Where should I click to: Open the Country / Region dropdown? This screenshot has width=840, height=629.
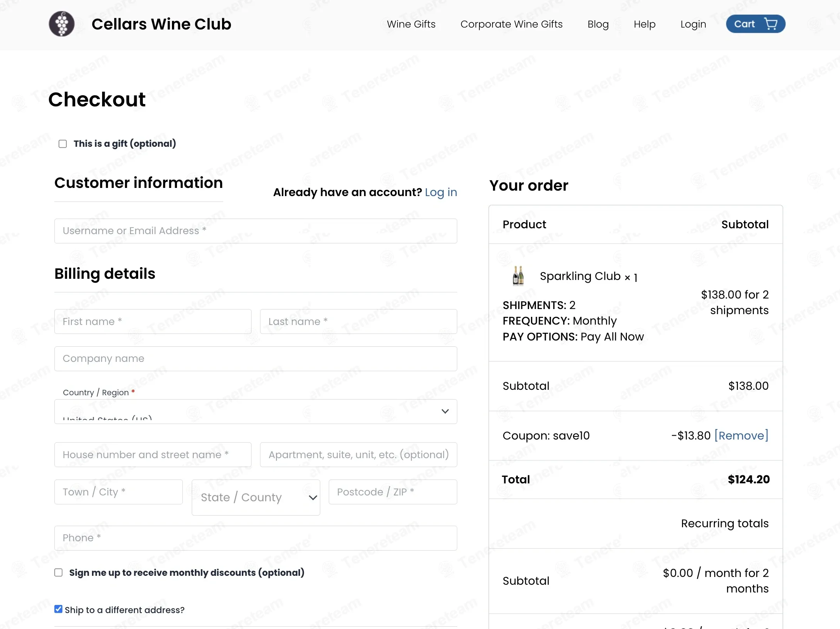(x=256, y=412)
